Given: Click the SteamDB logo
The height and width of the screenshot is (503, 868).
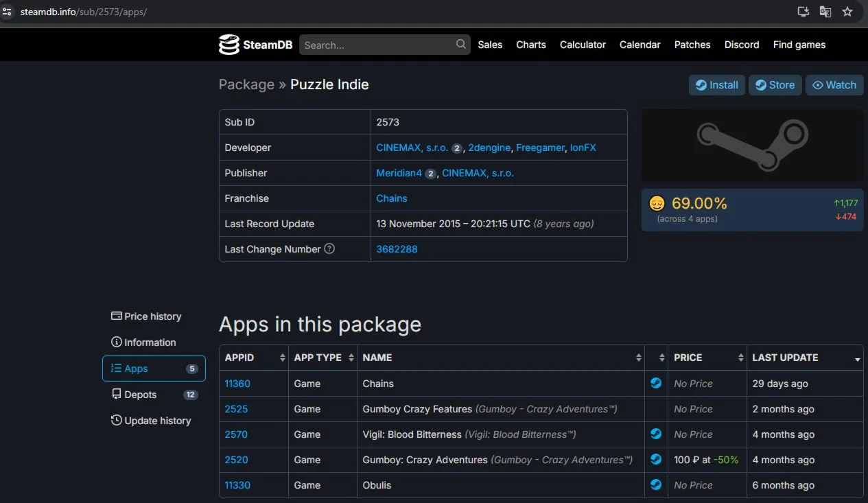Looking at the screenshot, I should pyautogui.click(x=255, y=45).
